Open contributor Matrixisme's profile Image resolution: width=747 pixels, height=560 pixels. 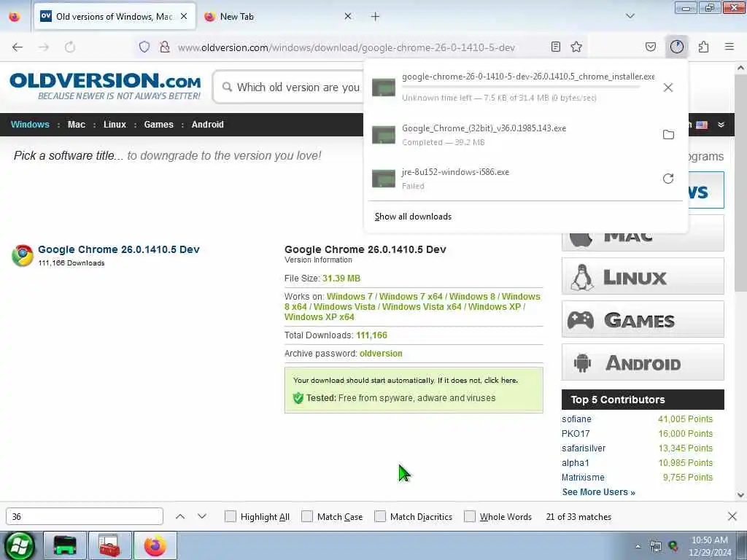click(x=583, y=478)
